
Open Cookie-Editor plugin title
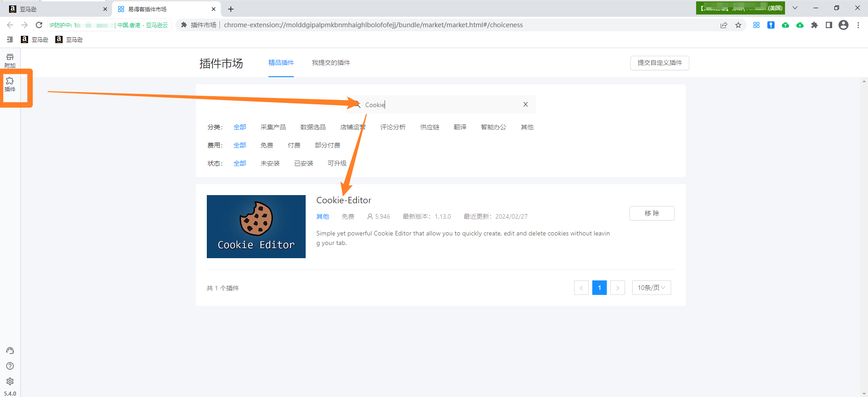coord(344,200)
